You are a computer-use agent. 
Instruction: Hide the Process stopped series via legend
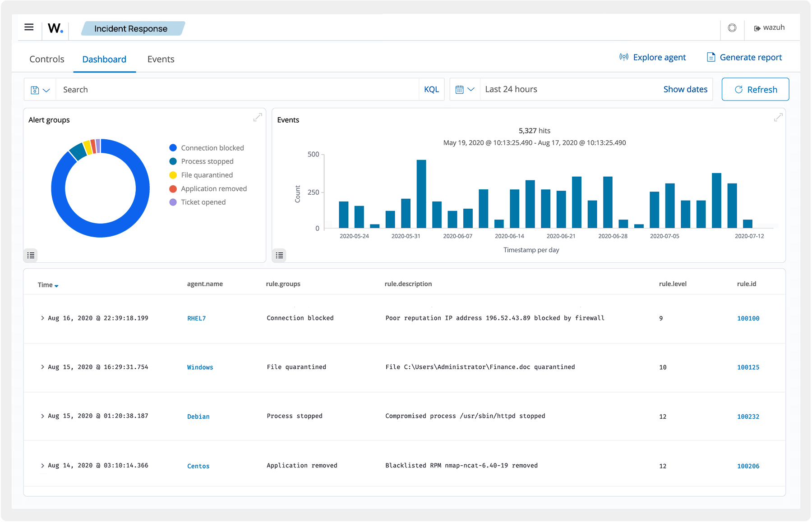point(207,161)
